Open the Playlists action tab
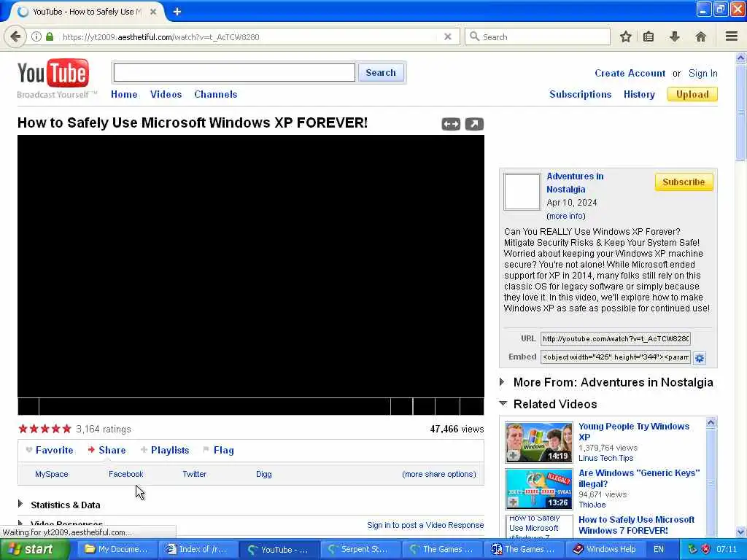This screenshot has height=560, width=747. (165, 450)
